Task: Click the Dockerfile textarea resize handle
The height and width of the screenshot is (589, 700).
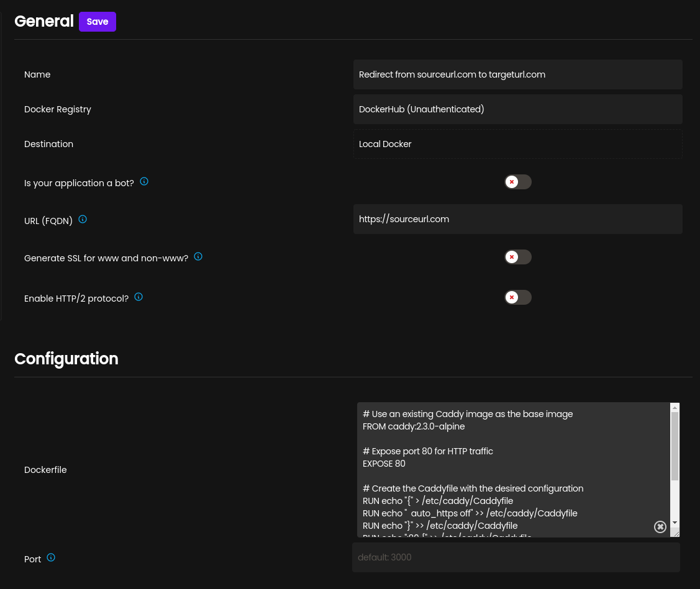Action: coord(676,533)
